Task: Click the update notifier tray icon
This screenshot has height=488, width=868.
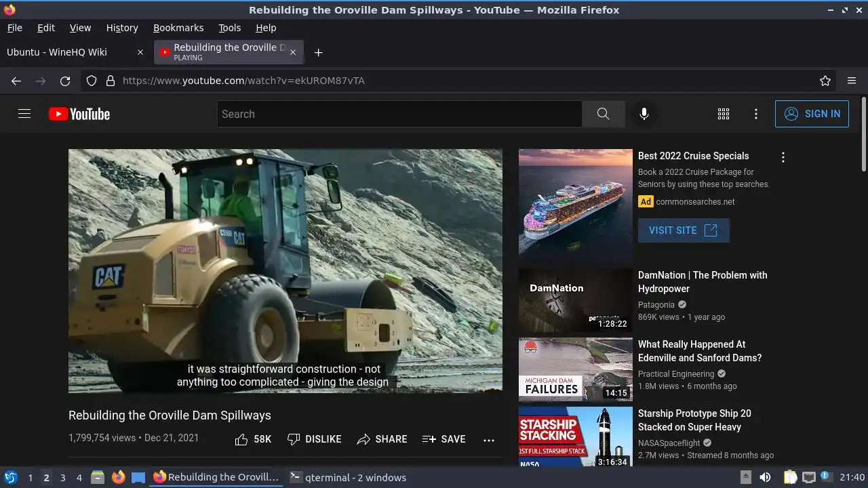Action: (x=827, y=477)
